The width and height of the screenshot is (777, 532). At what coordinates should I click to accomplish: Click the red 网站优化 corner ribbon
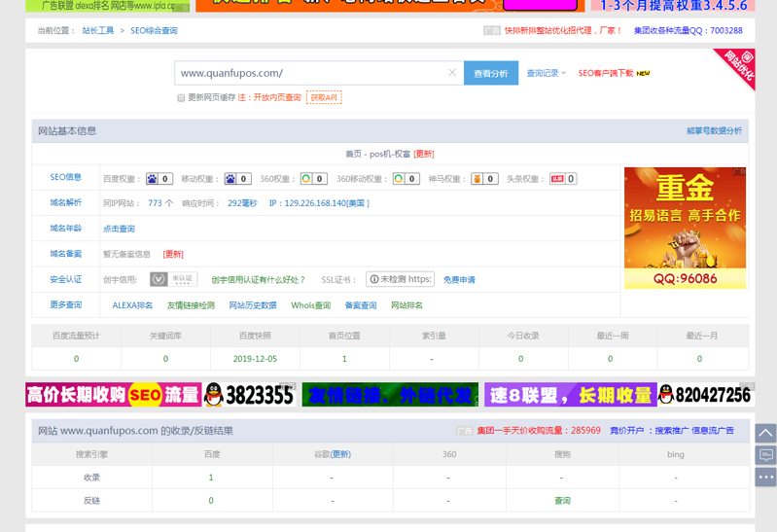[x=739, y=66]
